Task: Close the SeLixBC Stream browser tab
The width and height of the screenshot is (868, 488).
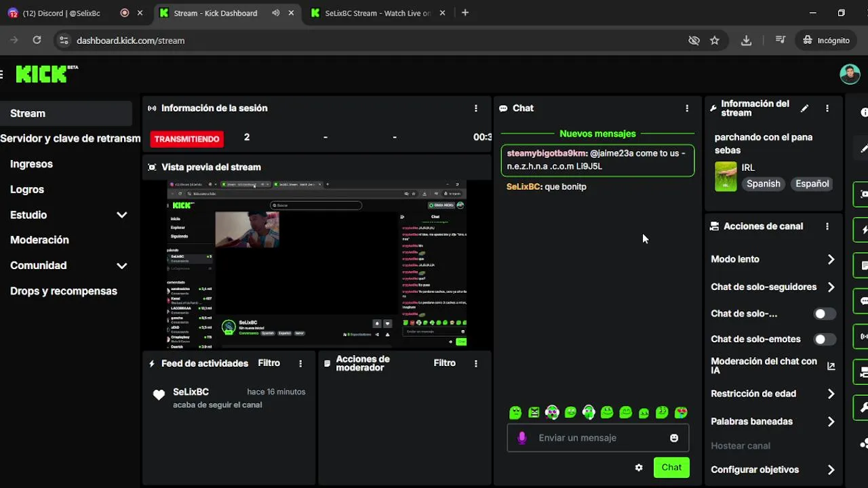Action: 443,13
